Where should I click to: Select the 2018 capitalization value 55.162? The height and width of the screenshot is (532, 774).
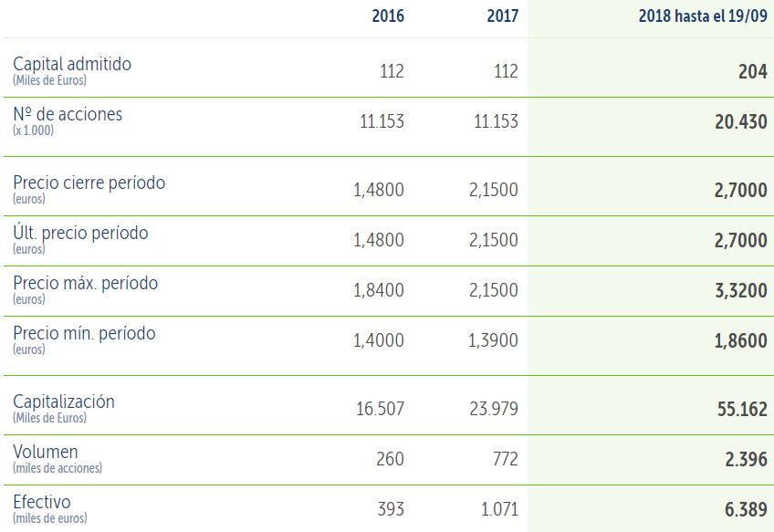click(742, 409)
